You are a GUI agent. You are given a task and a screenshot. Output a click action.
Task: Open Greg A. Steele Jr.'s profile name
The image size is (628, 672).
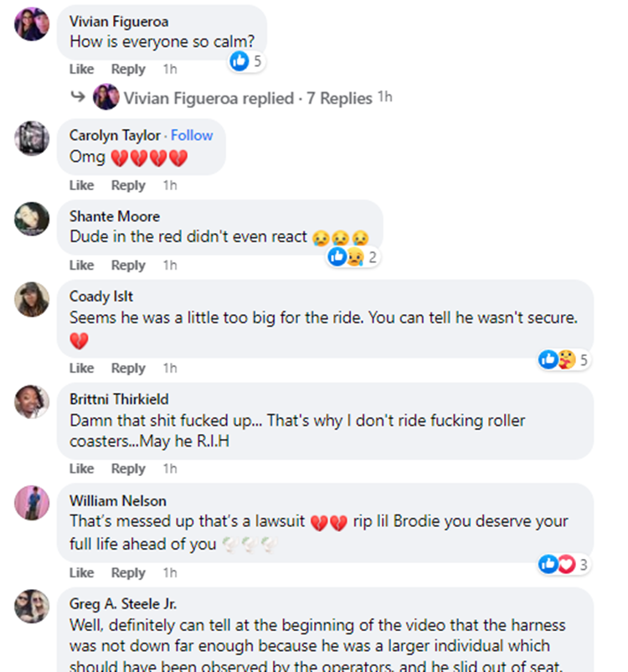point(123,603)
